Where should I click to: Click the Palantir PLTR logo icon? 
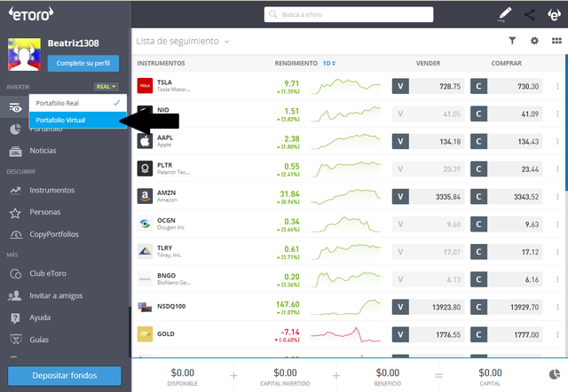145,169
